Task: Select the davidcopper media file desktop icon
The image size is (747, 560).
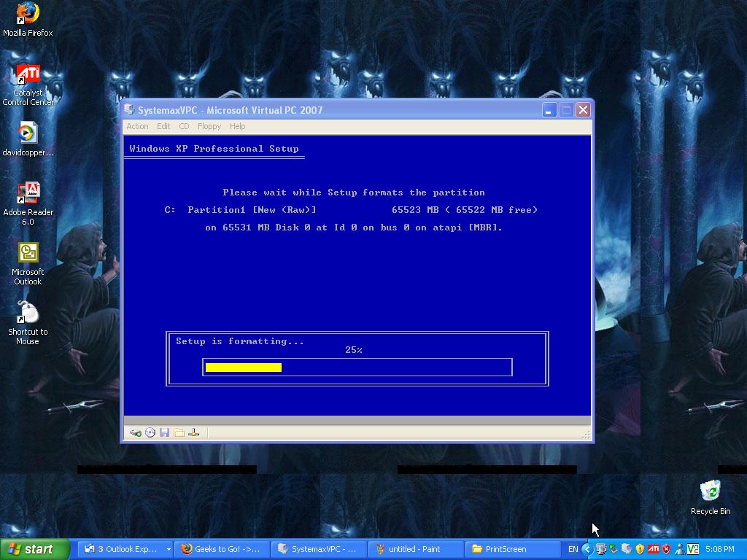Action: pos(28,139)
